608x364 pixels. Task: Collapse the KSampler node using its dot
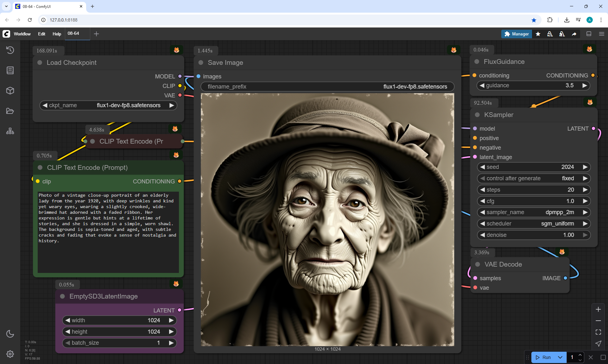point(477,115)
